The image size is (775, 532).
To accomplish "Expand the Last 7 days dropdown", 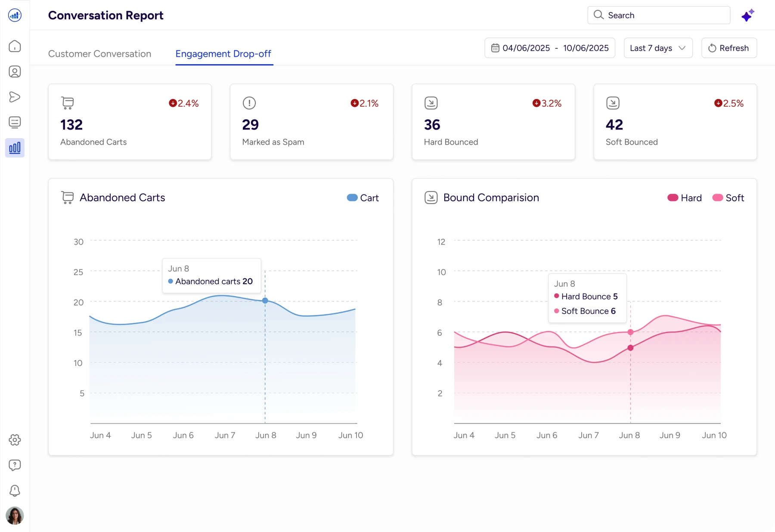I will [658, 48].
